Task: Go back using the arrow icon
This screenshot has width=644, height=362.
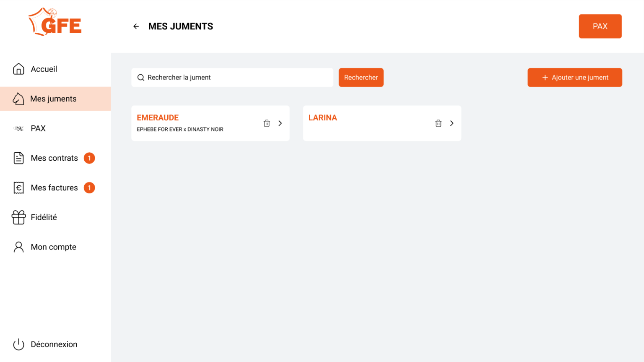Action: coord(136,26)
